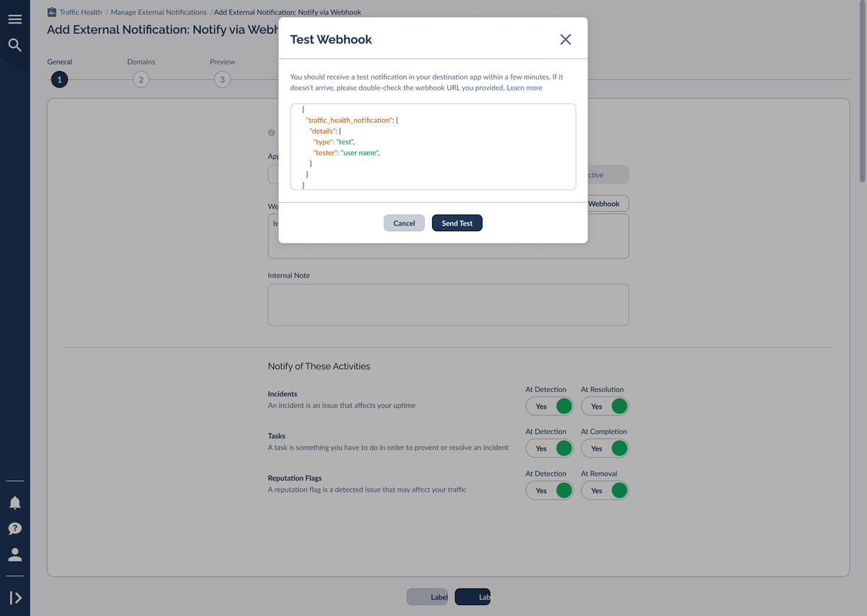The image size is (867, 616).
Task: Open the user profile icon
Action: point(14,555)
